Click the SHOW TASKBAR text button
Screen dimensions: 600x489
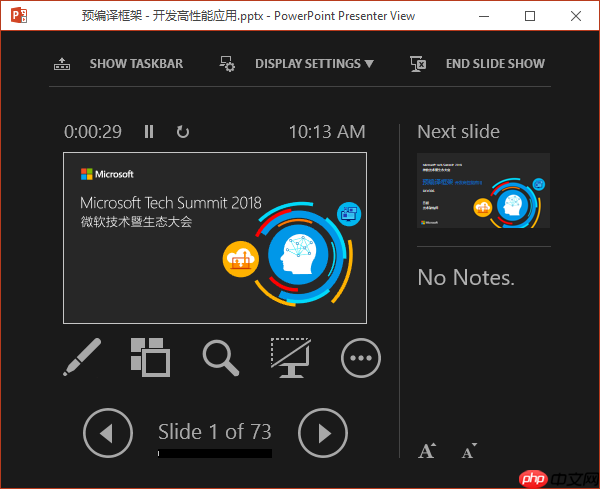(136, 64)
